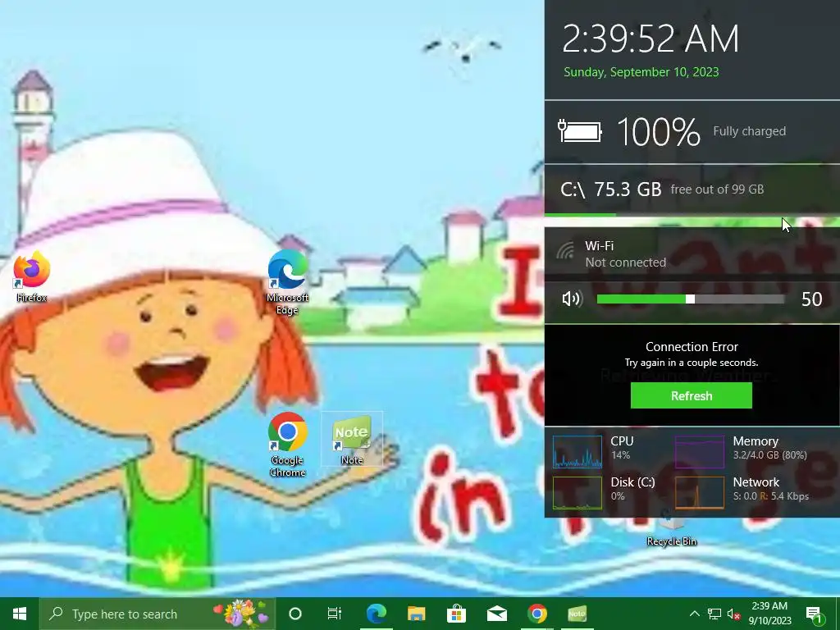840x630 pixels.
Task: Click the search box on taskbar
Action: coord(157,614)
